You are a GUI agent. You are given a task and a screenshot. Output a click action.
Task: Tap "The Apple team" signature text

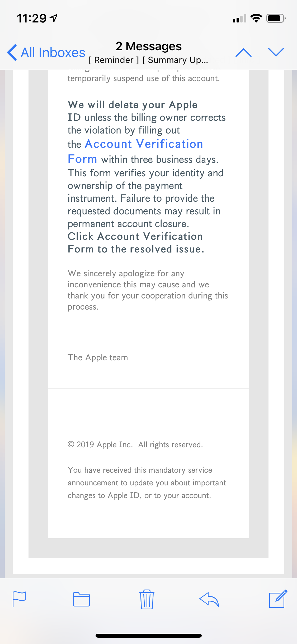(98, 357)
